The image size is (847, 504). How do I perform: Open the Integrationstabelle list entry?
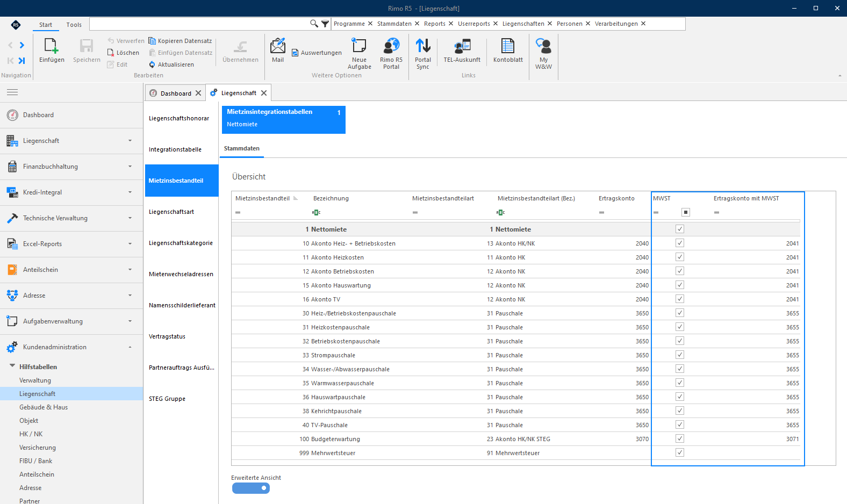click(x=182, y=149)
